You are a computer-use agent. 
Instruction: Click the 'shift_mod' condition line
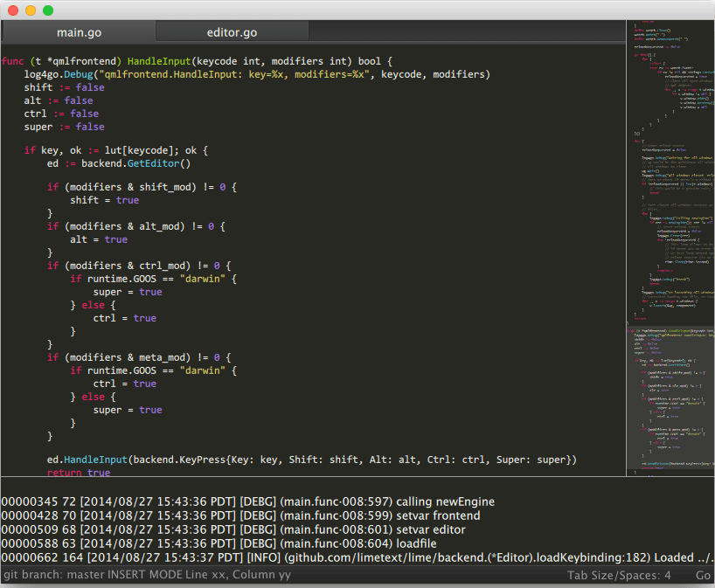(142, 187)
